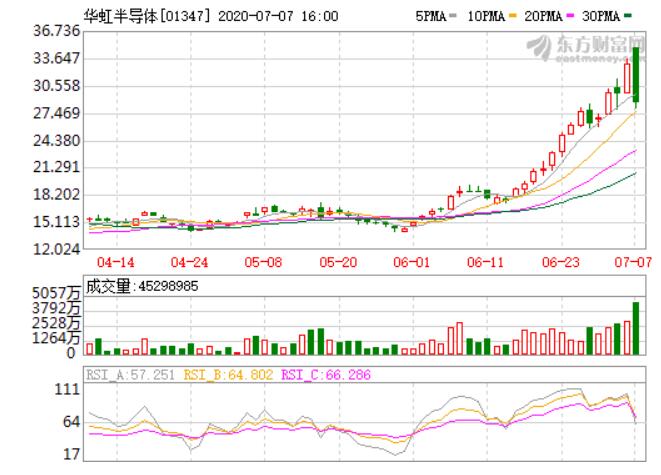This screenshot has width=661, height=475.
Task: Click the 36.736 price axis label
Action: [56, 31]
